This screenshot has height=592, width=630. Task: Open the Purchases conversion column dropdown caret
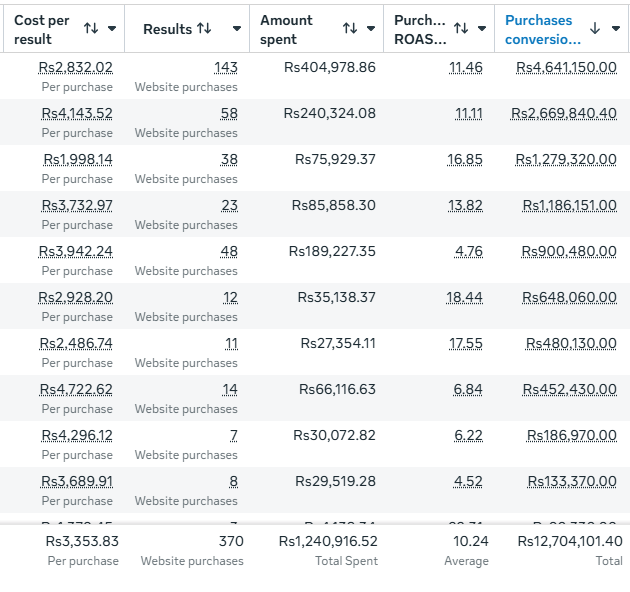pyautogui.click(x=615, y=28)
